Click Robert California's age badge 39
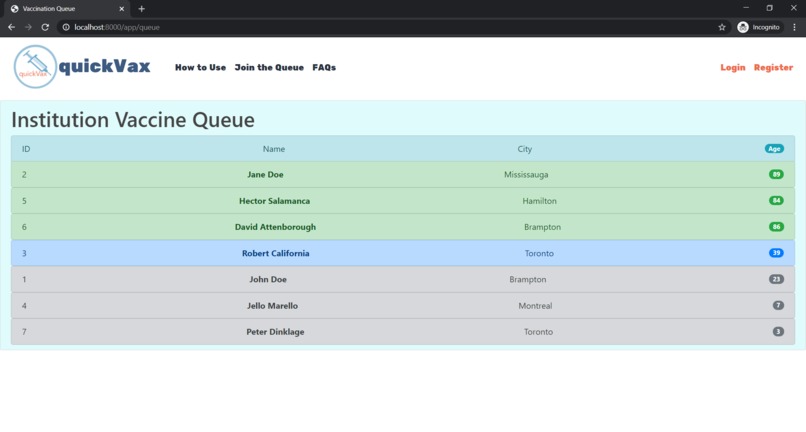806x432 pixels. [x=776, y=253]
